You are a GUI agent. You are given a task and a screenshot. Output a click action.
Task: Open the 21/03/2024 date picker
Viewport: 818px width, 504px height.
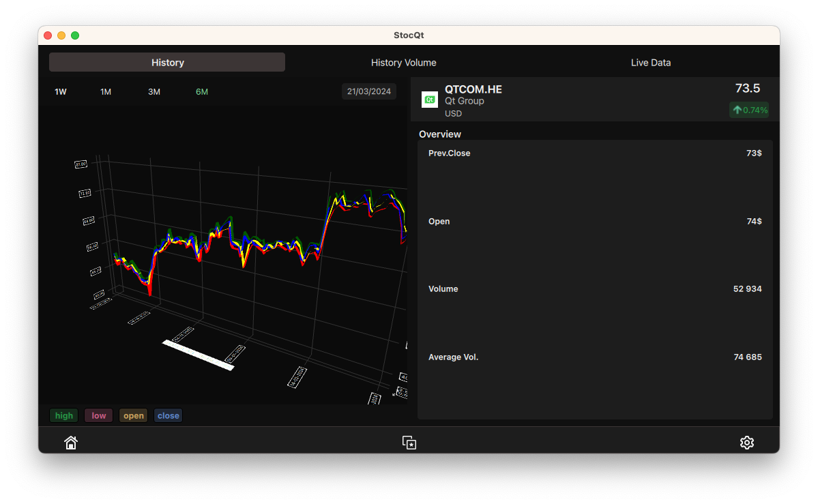point(368,91)
